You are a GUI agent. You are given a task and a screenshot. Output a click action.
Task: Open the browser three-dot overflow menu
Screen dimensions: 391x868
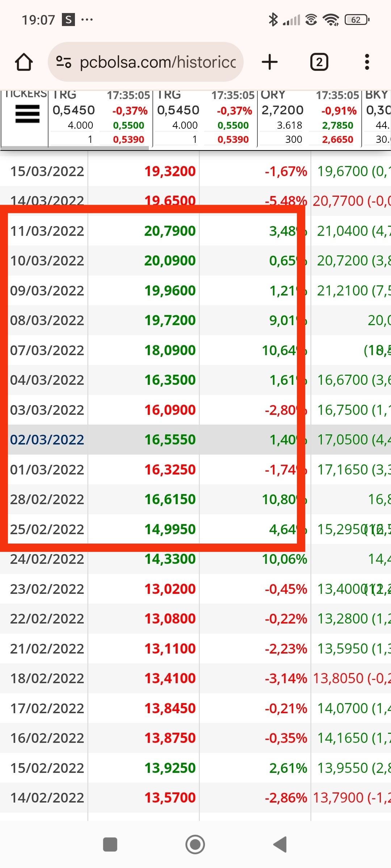pyautogui.click(x=367, y=62)
